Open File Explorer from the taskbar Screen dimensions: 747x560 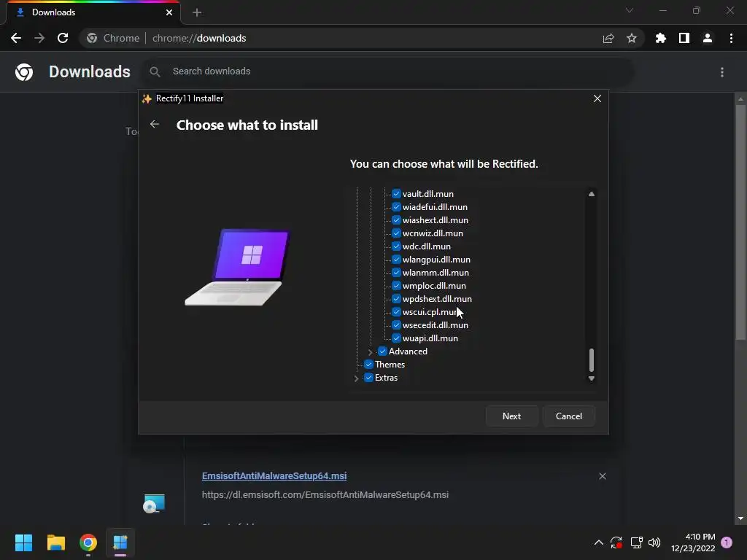(x=55, y=542)
